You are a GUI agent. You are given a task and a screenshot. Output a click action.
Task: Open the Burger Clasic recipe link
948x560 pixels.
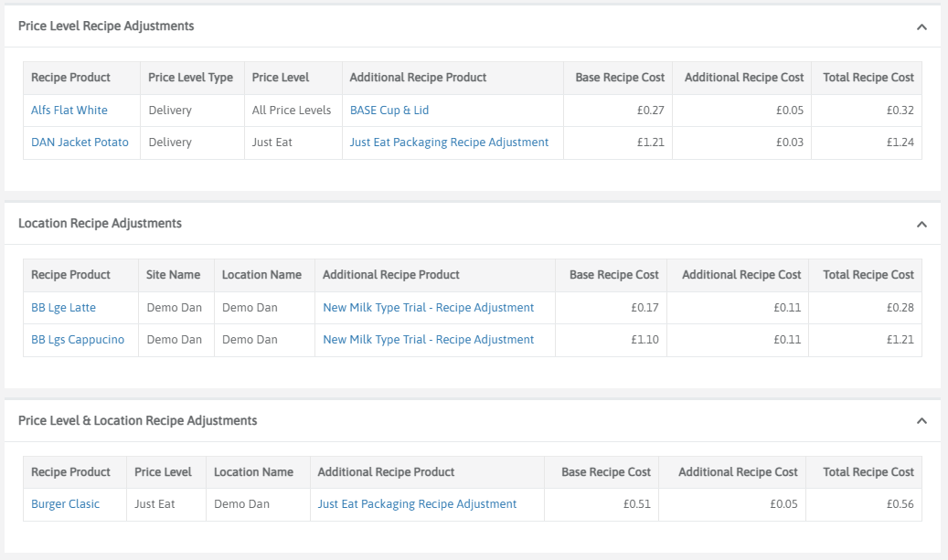pos(65,504)
